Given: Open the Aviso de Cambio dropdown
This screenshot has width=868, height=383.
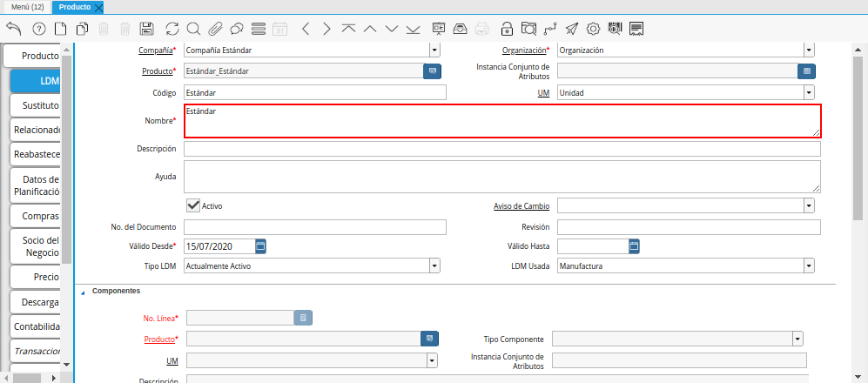Looking at the screenshot, I should tap(809, 206).
